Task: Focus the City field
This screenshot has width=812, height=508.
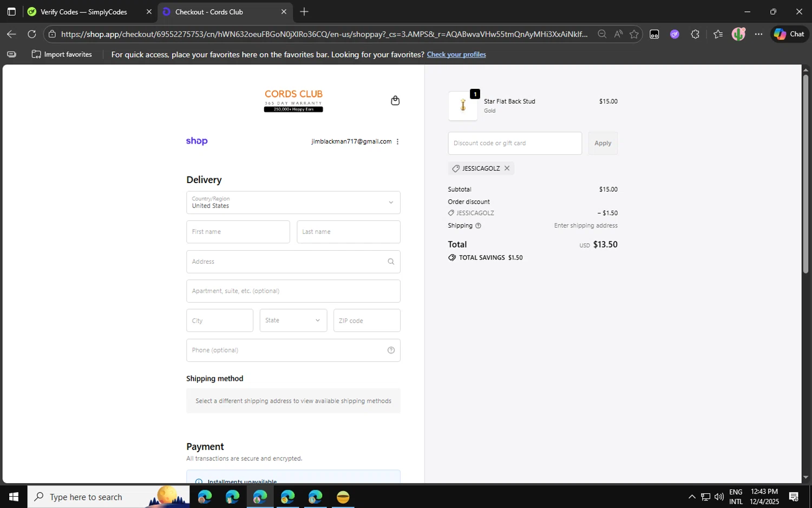Action: (x=220, y=321)
